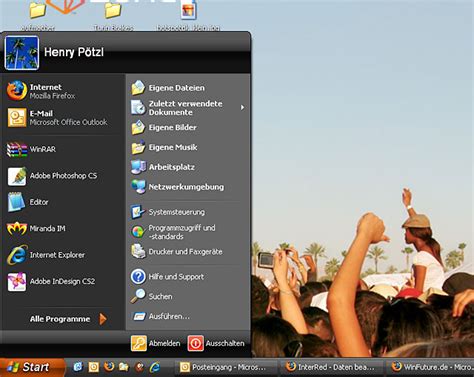Expand Alle Programme orange arrow
The image size is (474, 377).
[103, 319]
